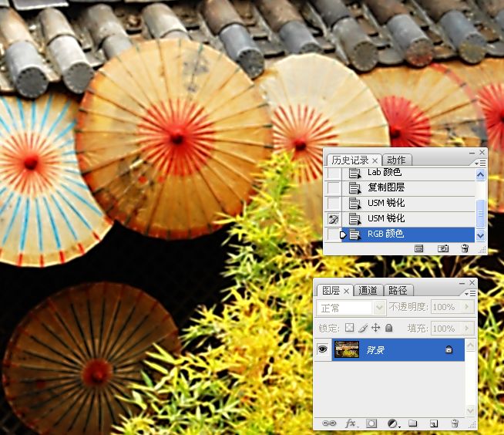
Task: Open the History panel flyout menu
Action: 481,164
